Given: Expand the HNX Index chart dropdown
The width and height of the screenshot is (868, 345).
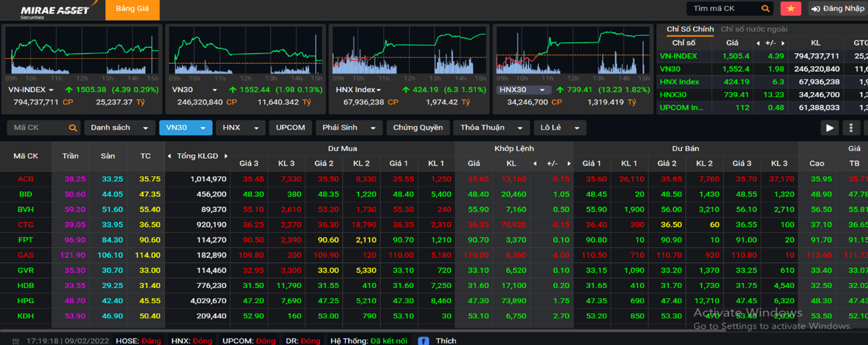Looking at the screenshot, I should [x=379, y=91].
